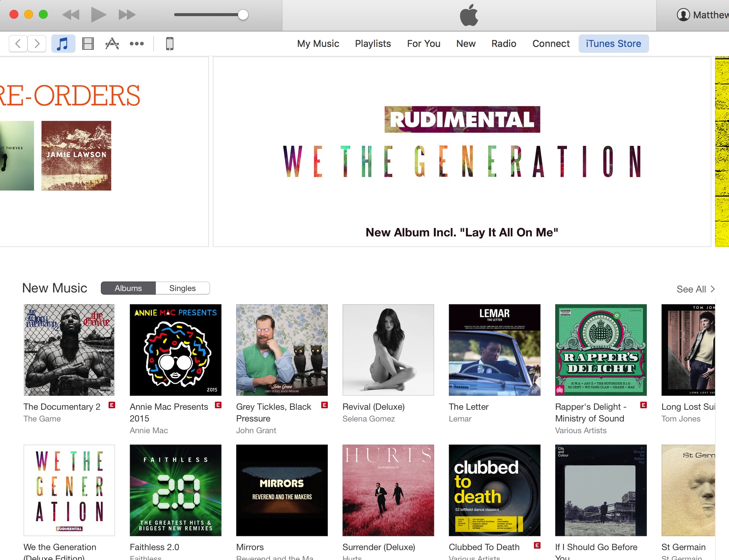Expand New Music with See All
This screenshot has height=560, width=729.
[696, 289]
